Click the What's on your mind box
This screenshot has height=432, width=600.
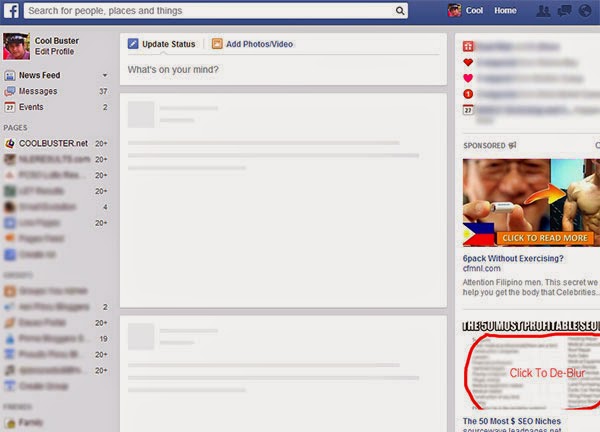point(283,70)
